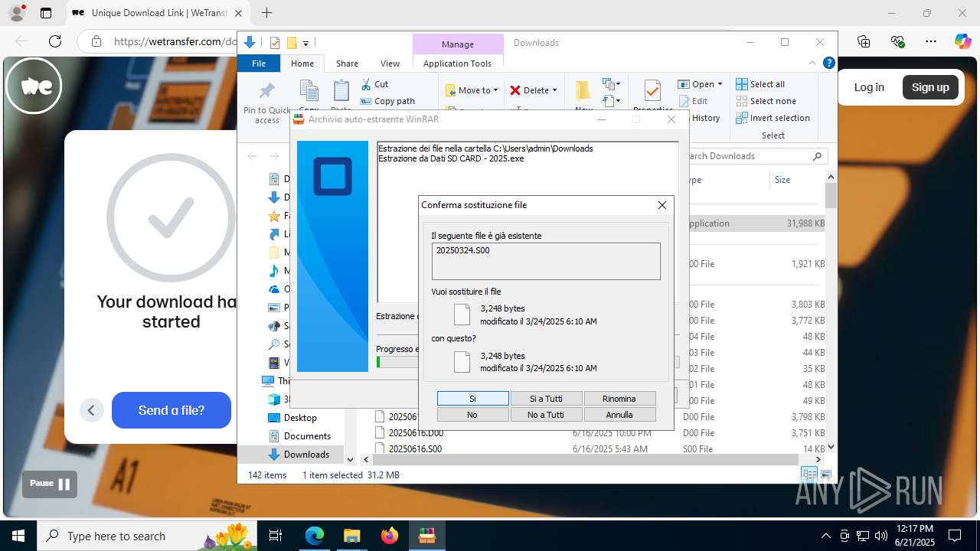
Task: Open the Delete dropdown arrow
Action: pyautogui.click(x=554, y=90)
